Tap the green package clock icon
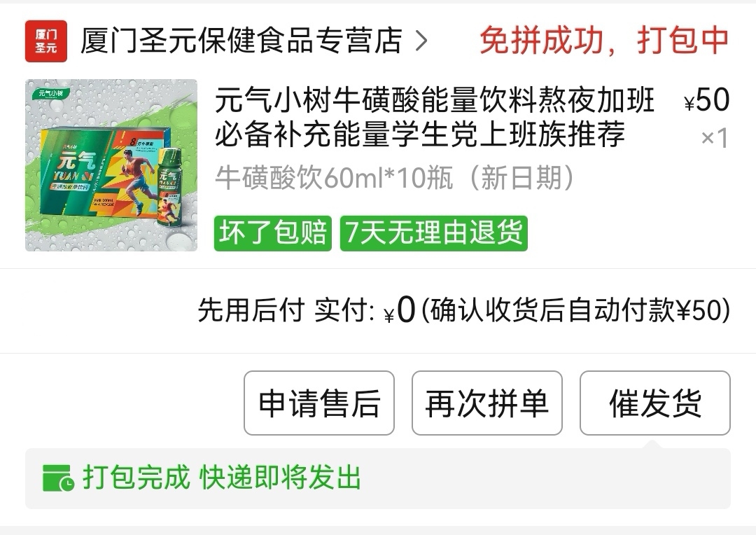Screen dimensions: 756x535 pos(58,478)
